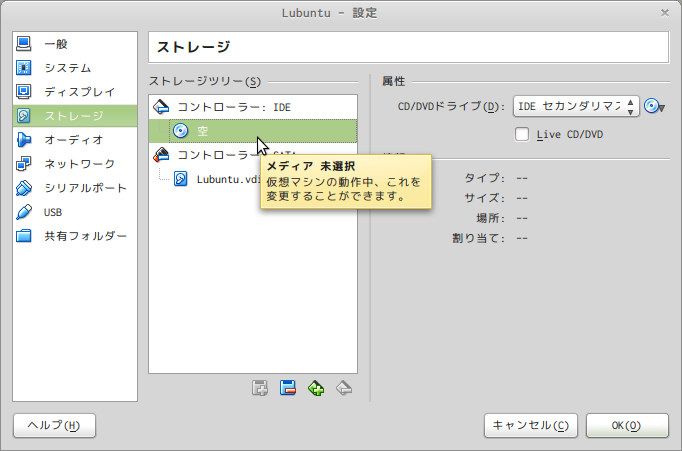Select the ストレージ settings page
Viewport: 682px width, 451px height.
75,116
